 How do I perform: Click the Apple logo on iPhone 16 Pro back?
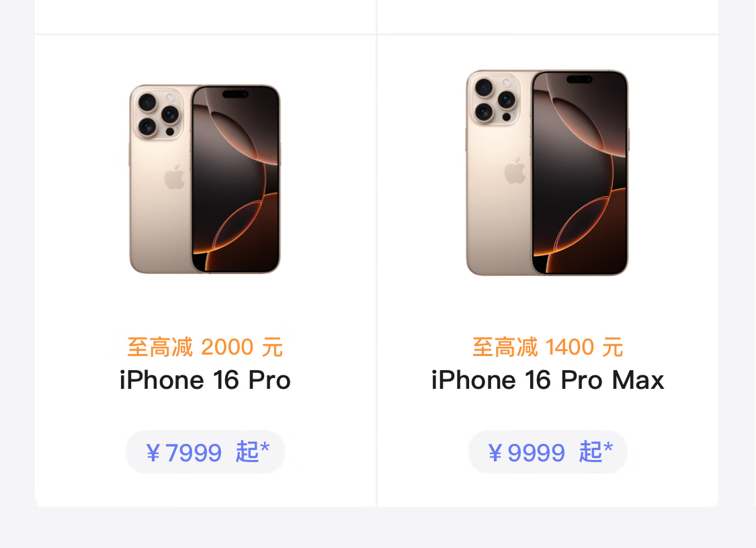[x=174, y=177]
